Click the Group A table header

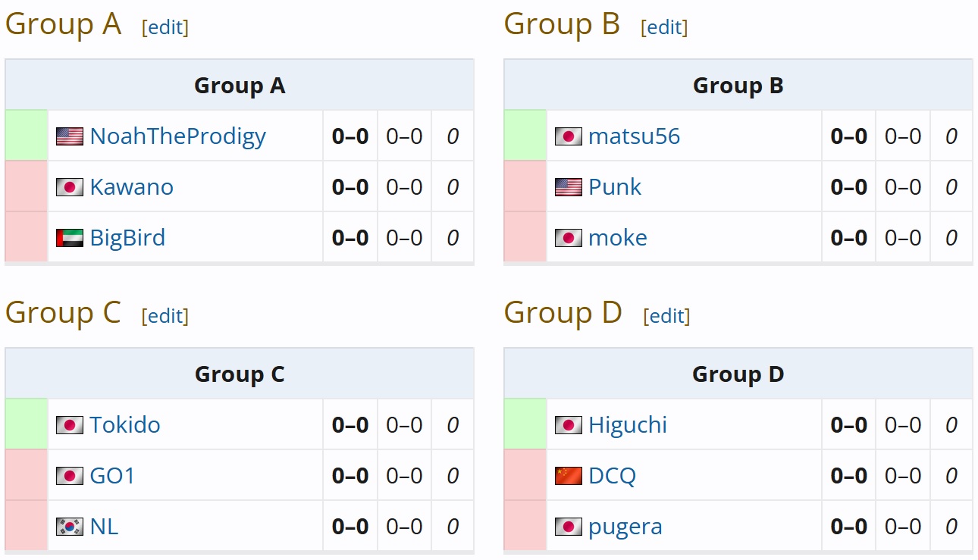240,86
